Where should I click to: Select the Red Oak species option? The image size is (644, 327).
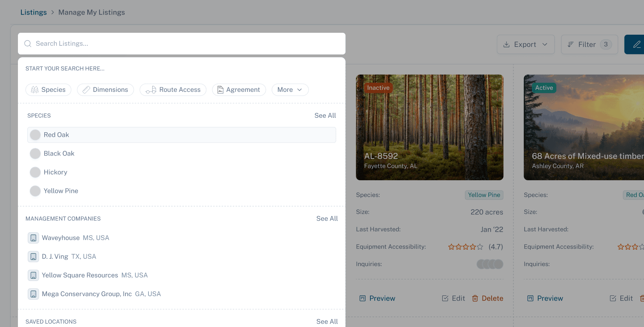pyautogui.click(x=35, y=135)
